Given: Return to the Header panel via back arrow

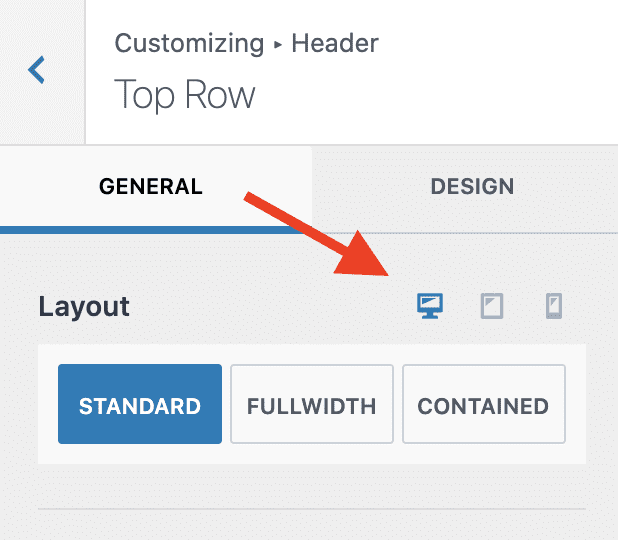Looking at the screenshot, I should pyautogui.click(x=36, y=70).
